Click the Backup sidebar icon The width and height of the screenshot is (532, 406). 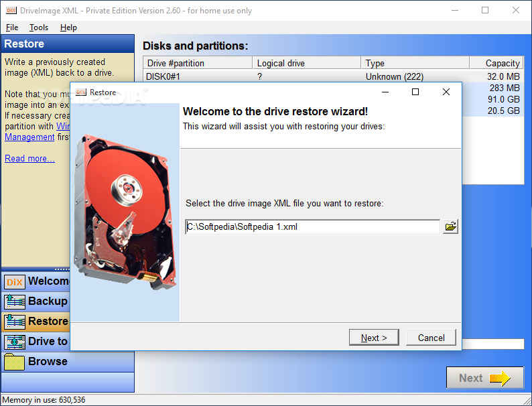pos(15,301)
